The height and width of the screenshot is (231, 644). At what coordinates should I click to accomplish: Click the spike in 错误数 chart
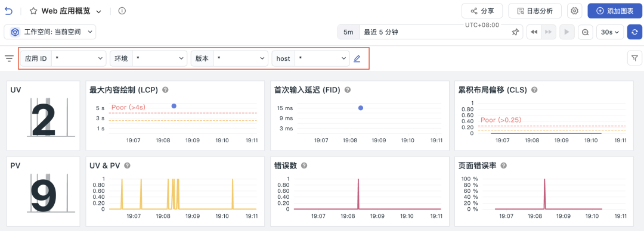(x=358, y=193)
